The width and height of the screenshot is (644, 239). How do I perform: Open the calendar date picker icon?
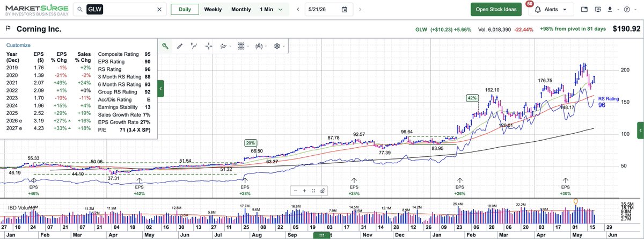[x=345, y=10]
